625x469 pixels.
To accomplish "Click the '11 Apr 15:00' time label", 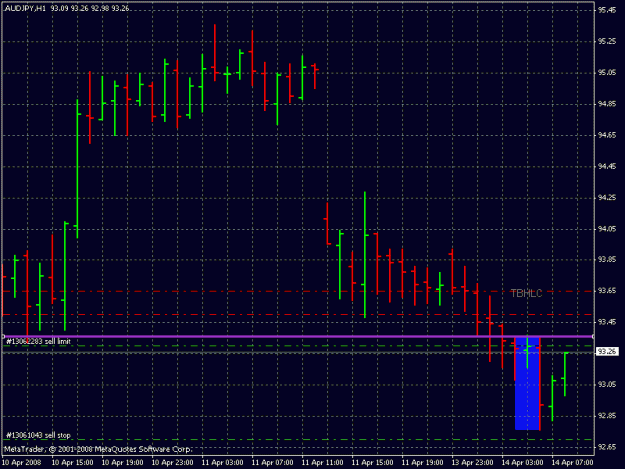I will (x=372, y=463).
